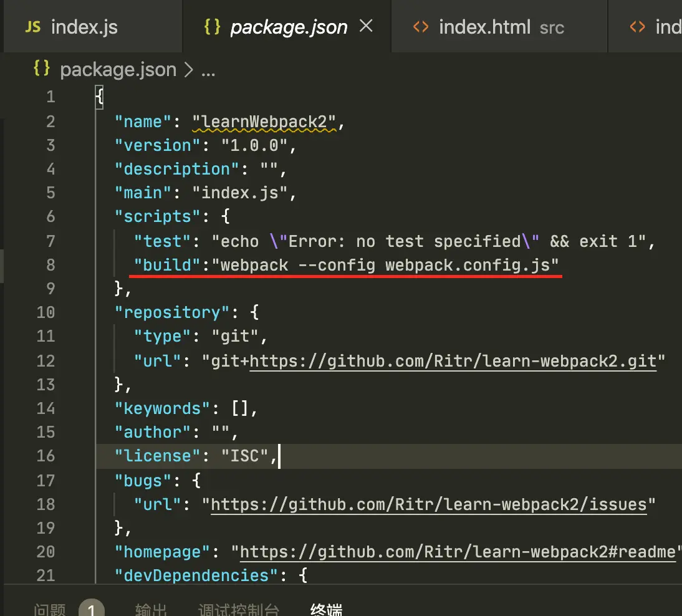Click the webpack --config command string
Image resolution: width=682 pixels, height=616 pixels.
pyautogui.click(x=385, y=265)
